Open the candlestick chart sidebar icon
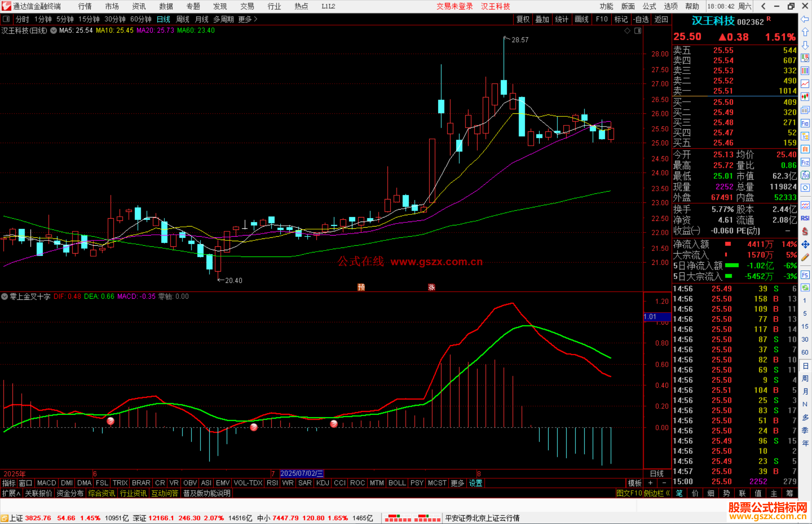The width and height of the screenshot is (812, 524). point(805,97)
